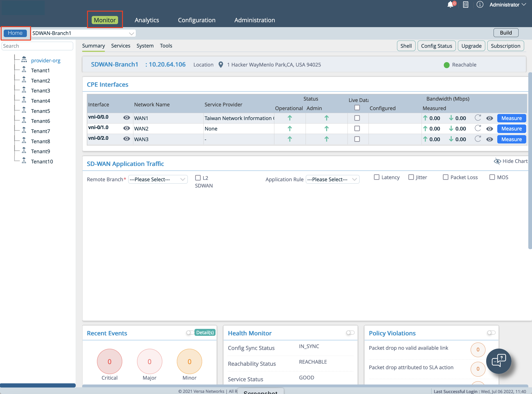Switch to the Analytics tab

click(x=147, y=20)
